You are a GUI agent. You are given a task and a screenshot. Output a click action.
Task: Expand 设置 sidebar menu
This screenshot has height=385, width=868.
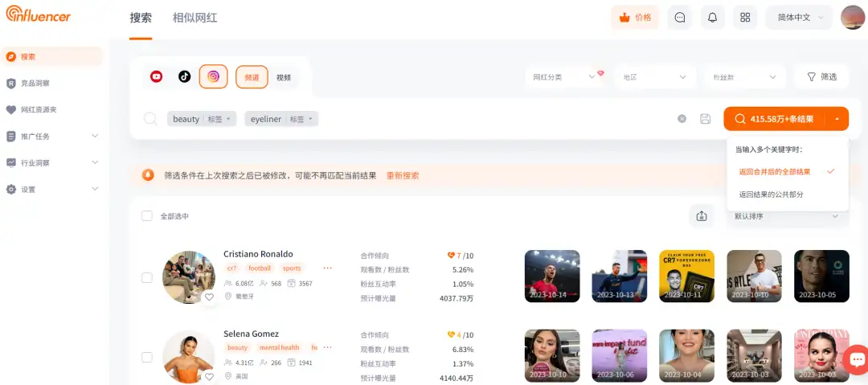(x=52, y=190)
